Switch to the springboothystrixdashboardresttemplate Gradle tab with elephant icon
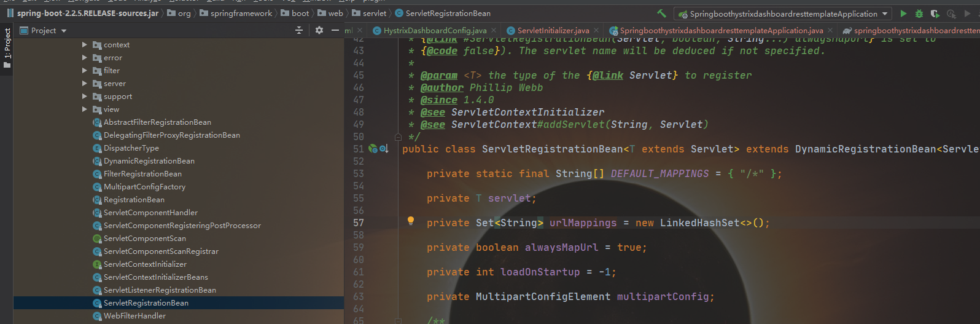980x324 pixels. click(912, 31)
